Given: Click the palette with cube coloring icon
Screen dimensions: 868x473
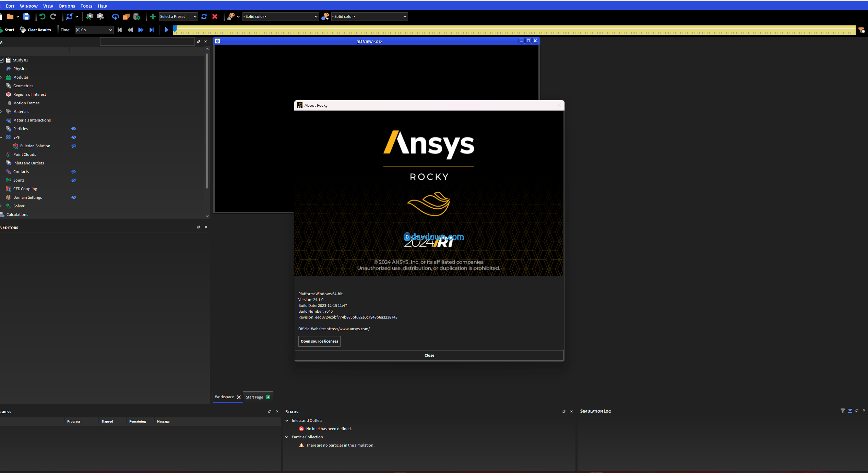Looking at the screenshot, I should (x=325, y=16).
